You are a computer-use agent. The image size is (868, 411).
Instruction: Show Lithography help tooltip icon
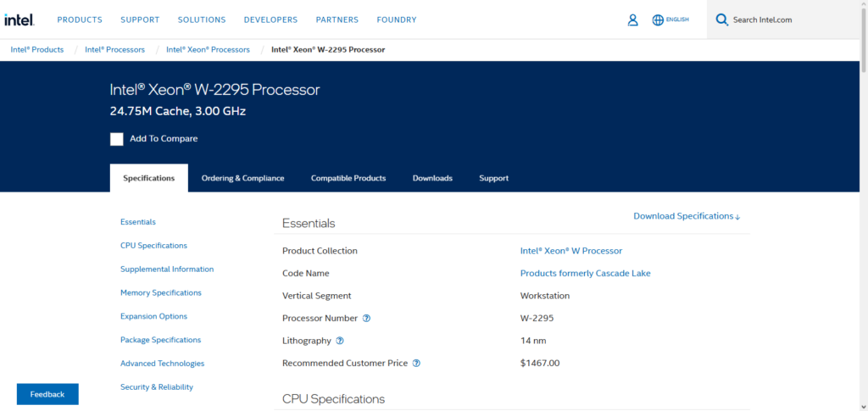tap(340, 341)
